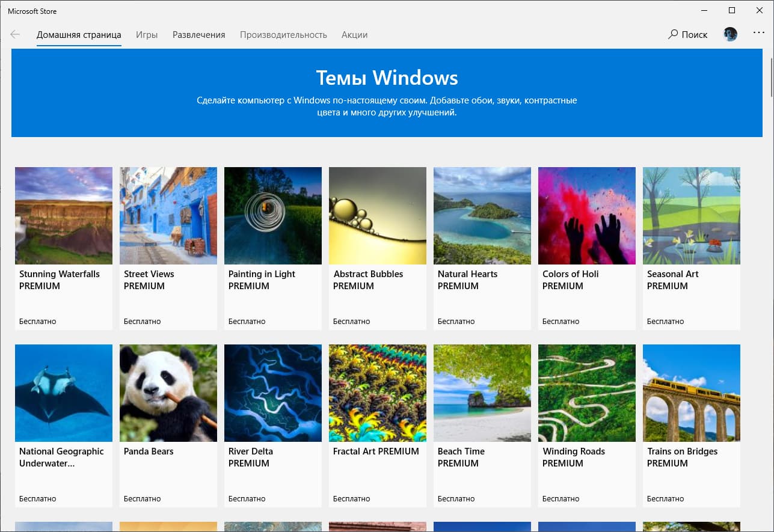The width and height of the screenshot is (774, 532).
Task: Open the Акции section
Action: [354, 34]
